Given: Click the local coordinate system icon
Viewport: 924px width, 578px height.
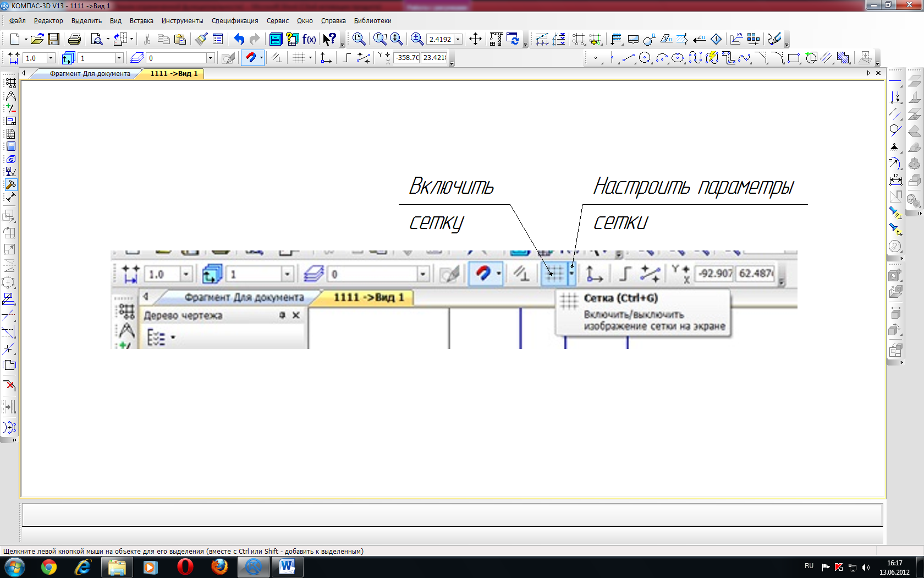Looking at the screenshot, I should 326,57.
